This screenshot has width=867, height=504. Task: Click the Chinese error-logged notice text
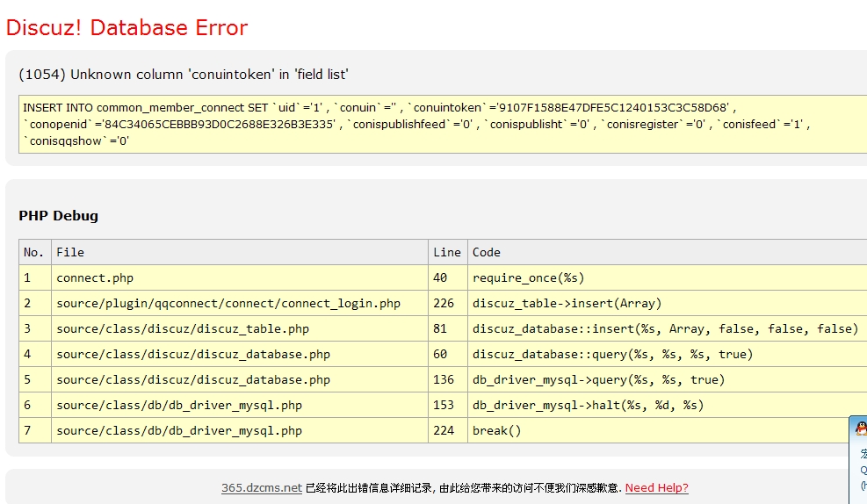[463, 488]
